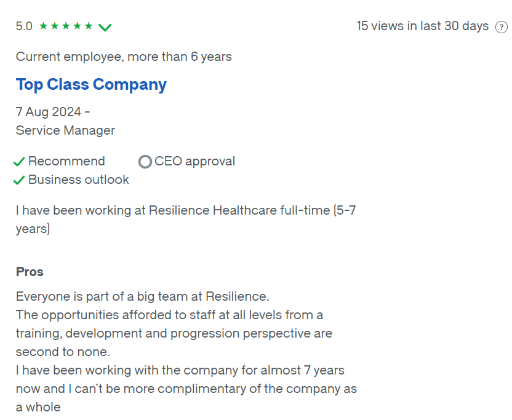Click the Pros heading
Viewport: 512px width, 420px height.
click(30, 272)
